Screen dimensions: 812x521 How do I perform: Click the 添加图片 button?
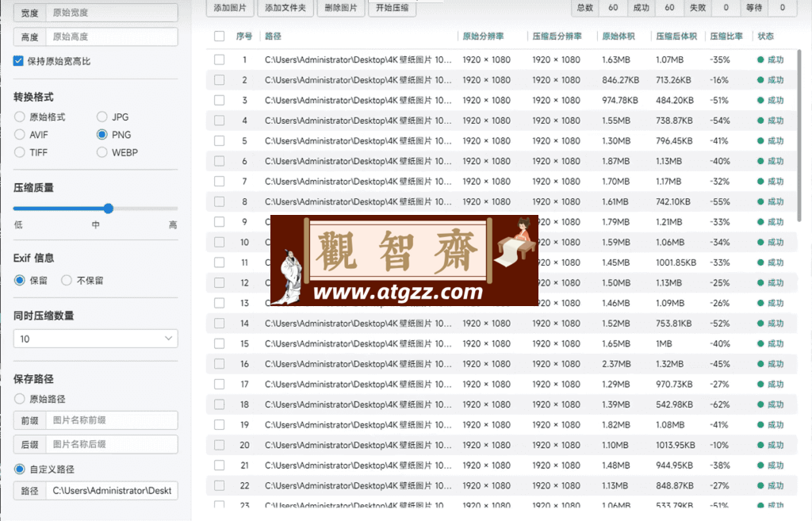(230, 8)
